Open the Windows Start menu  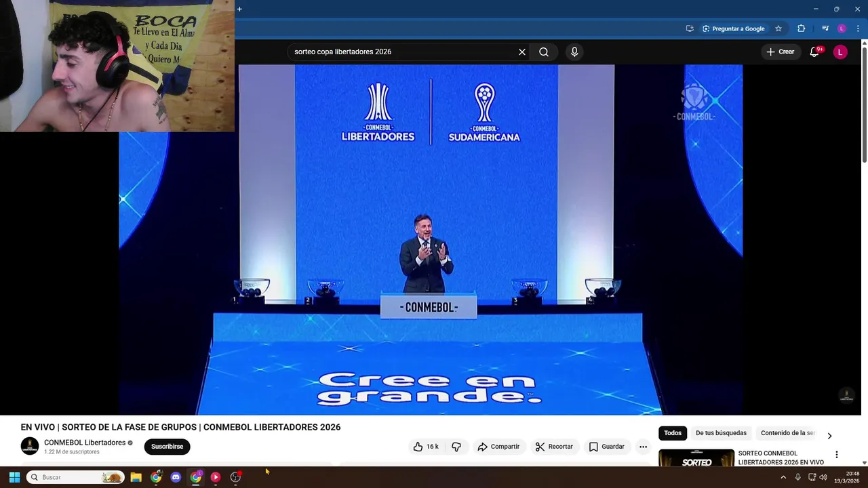14,477
